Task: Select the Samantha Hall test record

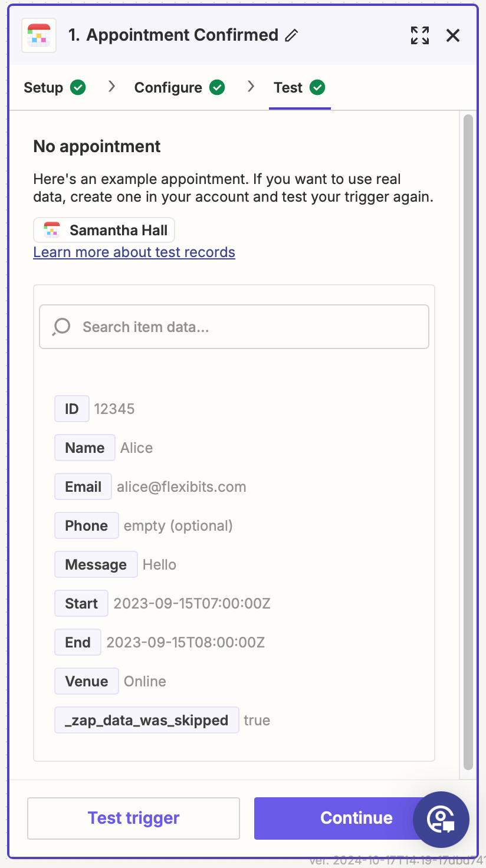Action: 104,230
